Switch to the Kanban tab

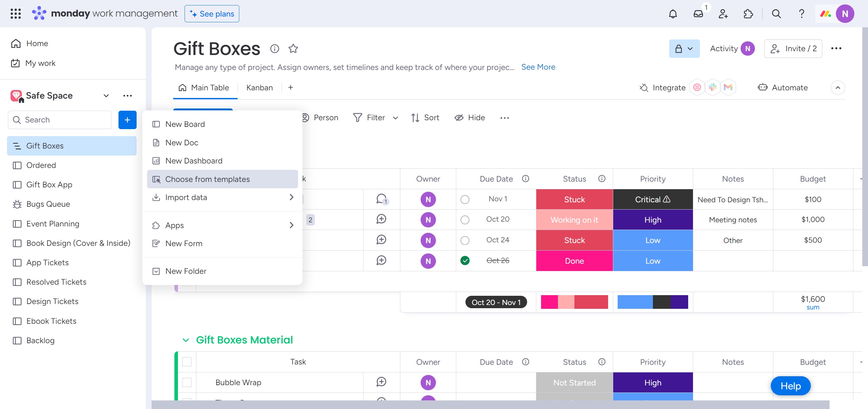tap(259, 88)
